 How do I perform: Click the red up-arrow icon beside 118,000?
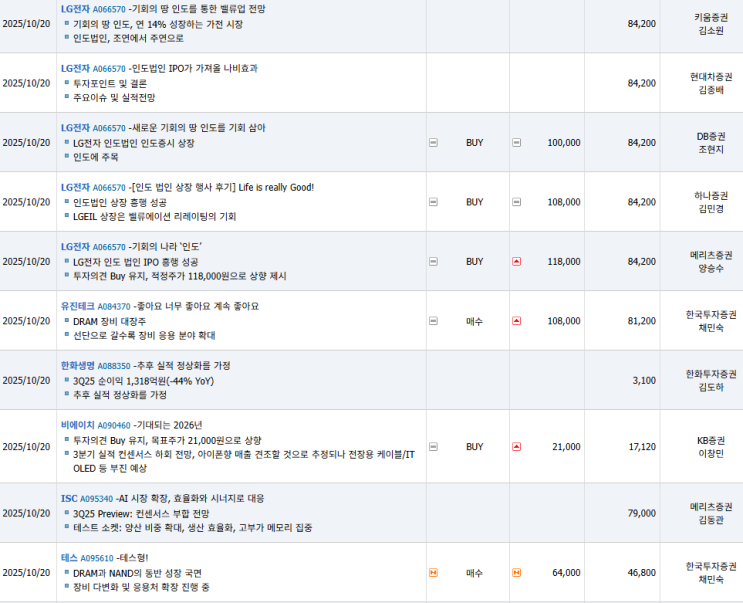point(516,261)
